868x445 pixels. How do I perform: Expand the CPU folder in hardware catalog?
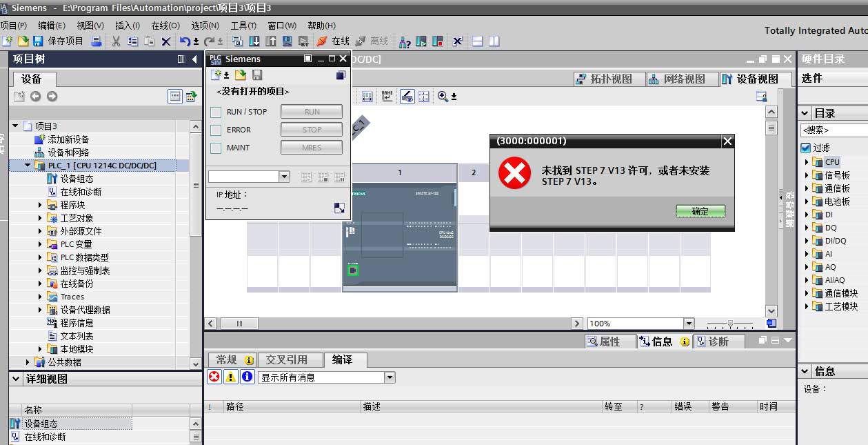point(807,162)
